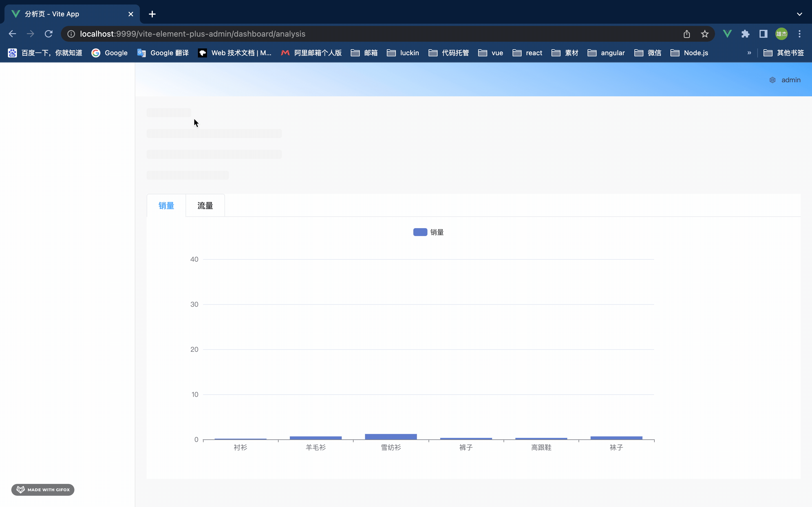
Task: Click the share page icon in address bar
Action: pos(687,34)
